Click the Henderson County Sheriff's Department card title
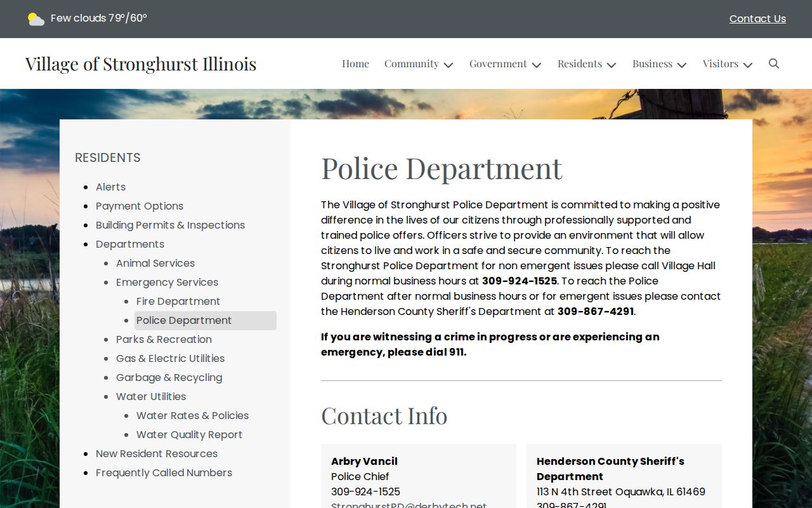Image resolution: width=812 pixels, height=508 pixels. 610,469
